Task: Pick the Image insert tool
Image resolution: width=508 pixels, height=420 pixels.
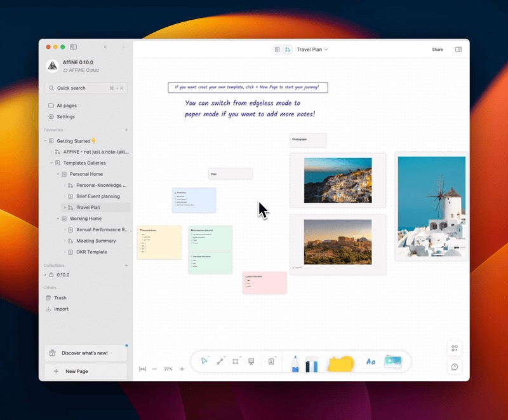Action: (x=393, y=362)
